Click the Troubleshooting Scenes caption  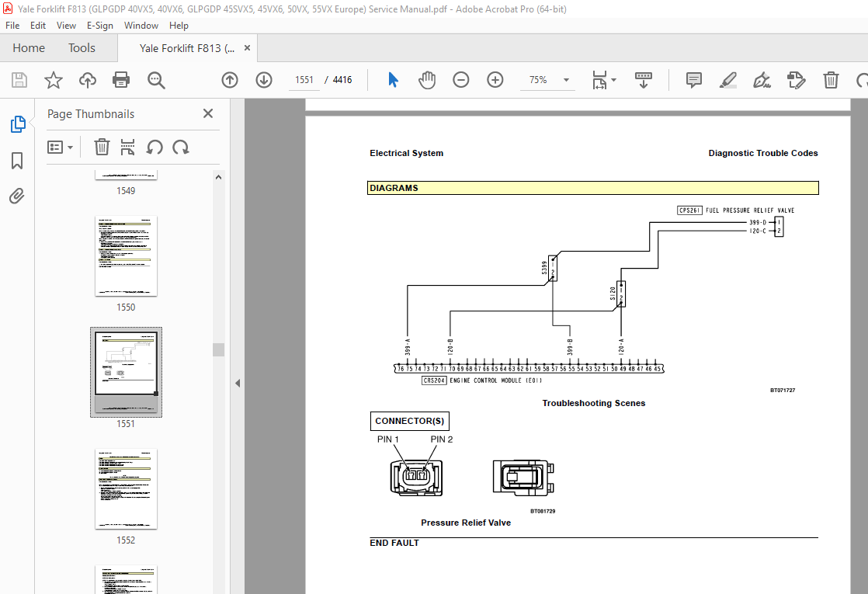click(x=593, y=403)
